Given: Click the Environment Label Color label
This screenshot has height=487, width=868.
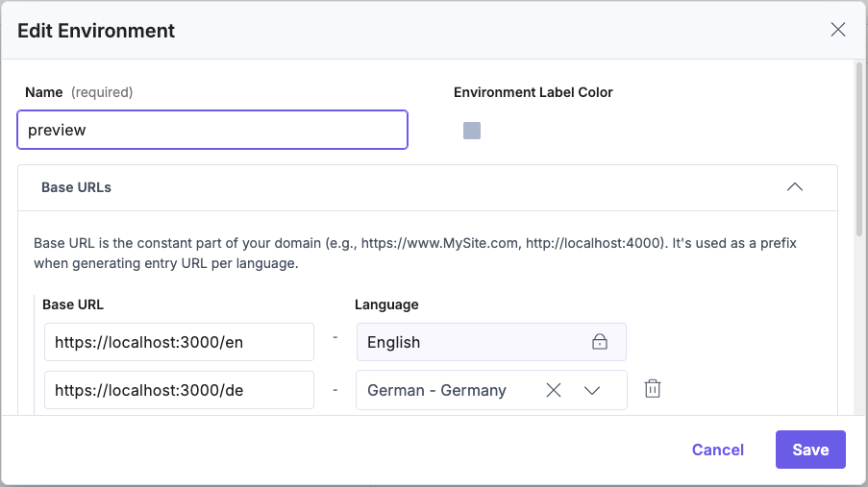Looking at the screenshot, I should tap(533, 92).
